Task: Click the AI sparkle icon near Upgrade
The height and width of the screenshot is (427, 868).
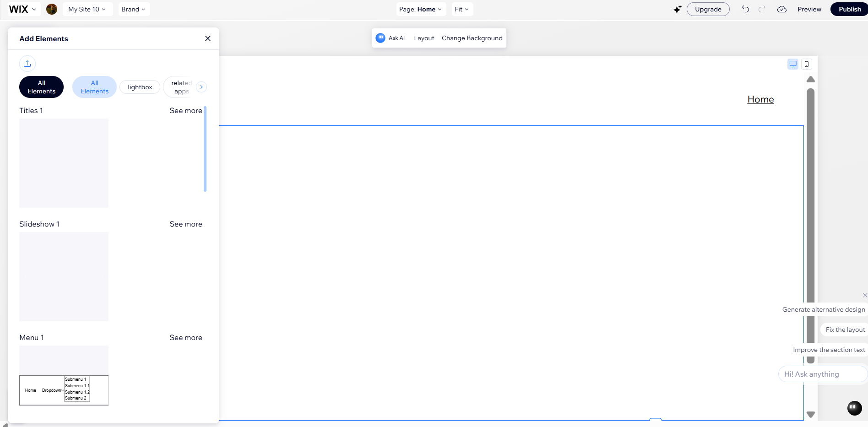Action: (677, 9)
